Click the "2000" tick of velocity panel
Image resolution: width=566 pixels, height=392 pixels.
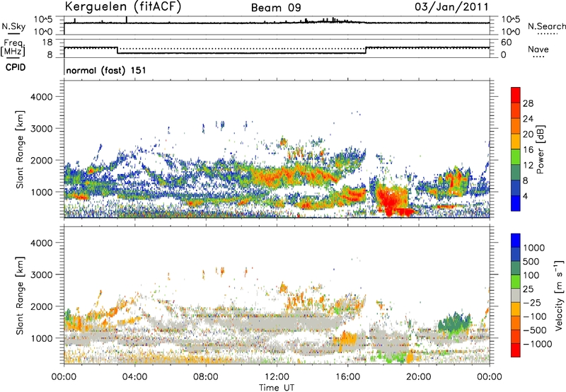pyautogui.click(x=41, y=306)
